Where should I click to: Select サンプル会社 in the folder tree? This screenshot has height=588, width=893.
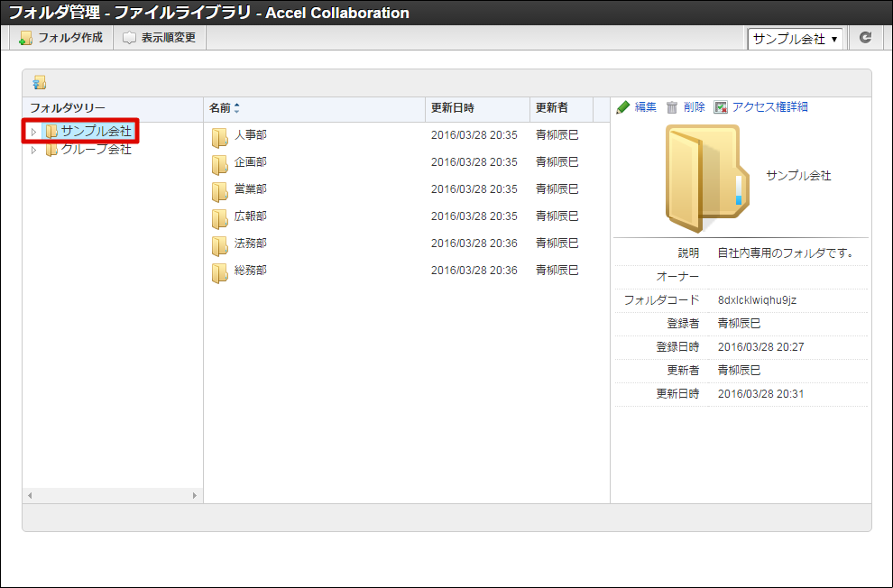tap(97, 132)
